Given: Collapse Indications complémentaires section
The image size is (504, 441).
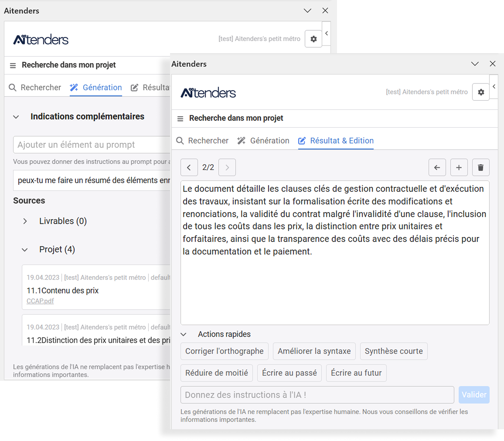Looking at the screenshot, I should [x=16, y=117].
